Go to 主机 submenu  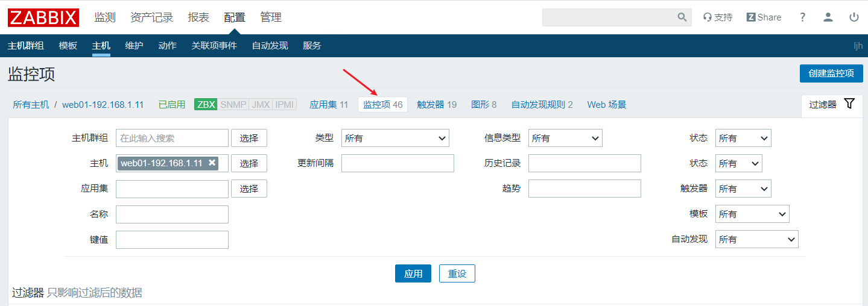(x=101, y=46)
